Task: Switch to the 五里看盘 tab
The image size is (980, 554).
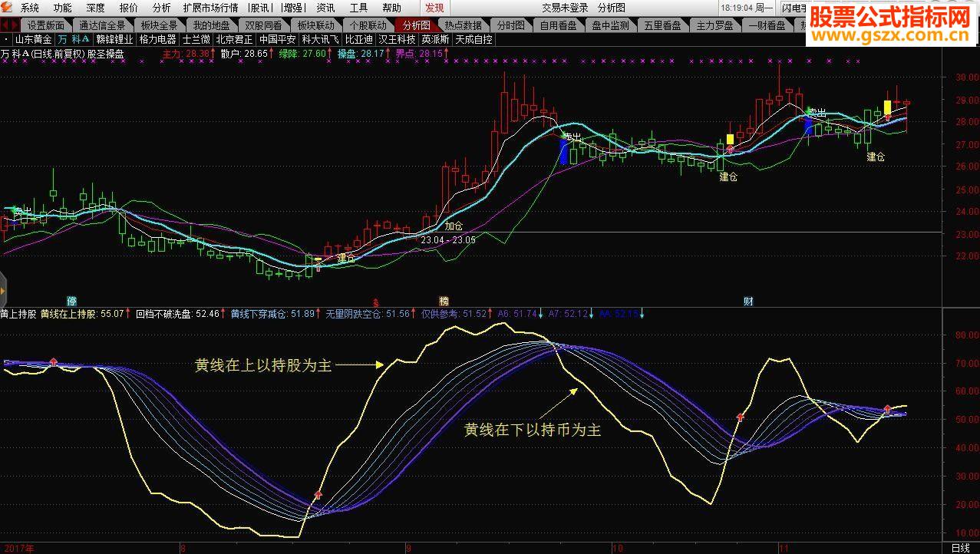Action: 663,25
